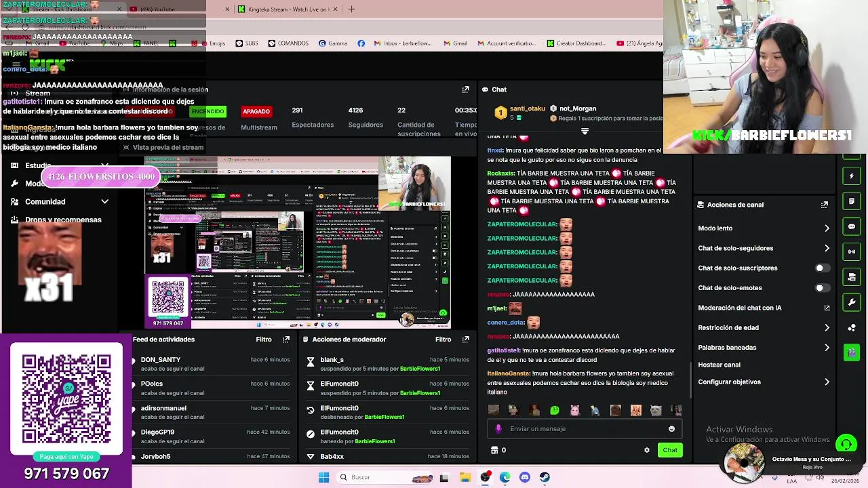This screenshot has height=488, width=868.
Task: Select Bab4xx in moderator actions
Action: [x=332, y=457]
